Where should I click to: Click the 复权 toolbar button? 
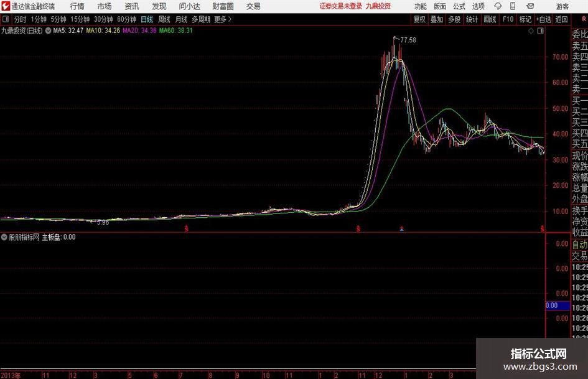click(419, 19)
